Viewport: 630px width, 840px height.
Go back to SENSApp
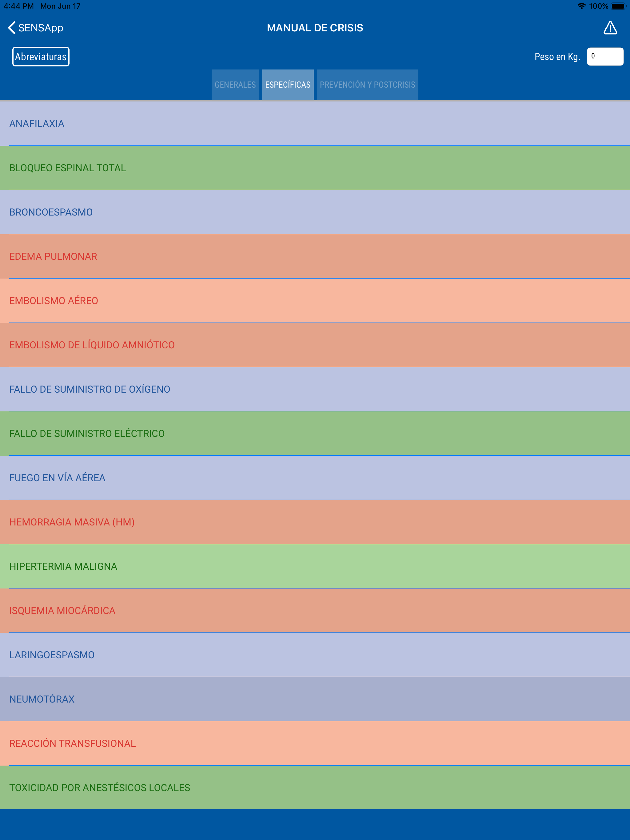35,28
